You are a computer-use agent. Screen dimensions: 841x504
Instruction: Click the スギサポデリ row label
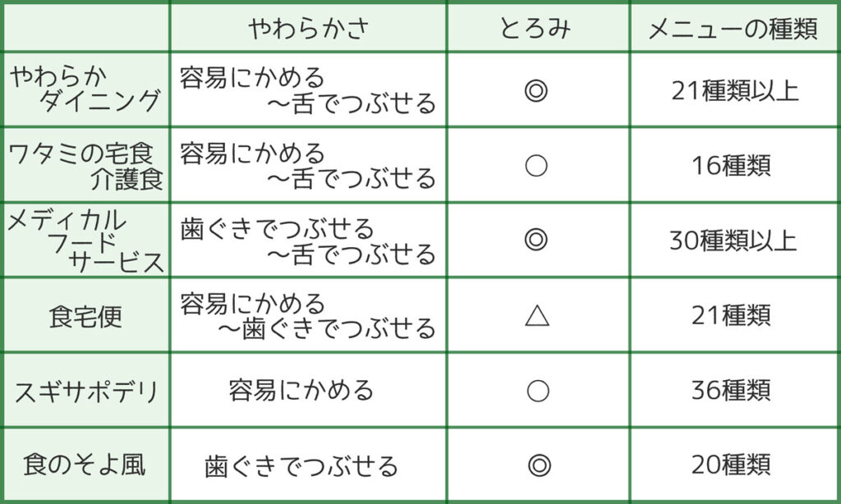[85, 392]
